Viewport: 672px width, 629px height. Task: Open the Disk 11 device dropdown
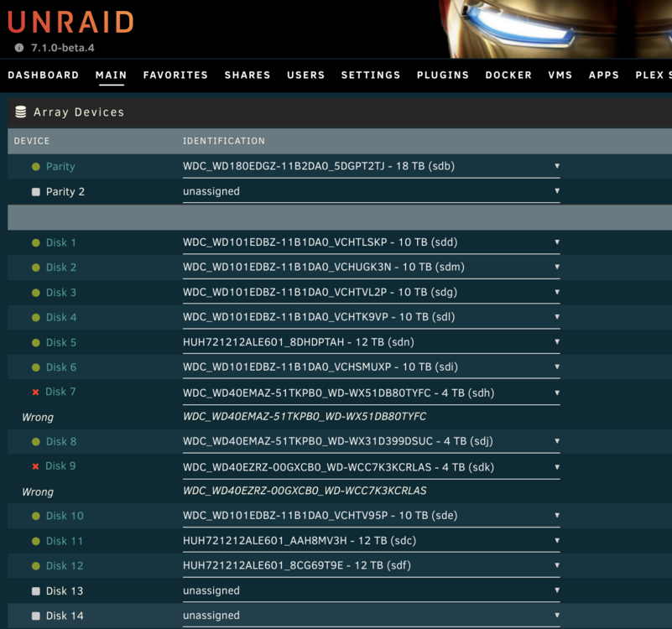[371, 541]
